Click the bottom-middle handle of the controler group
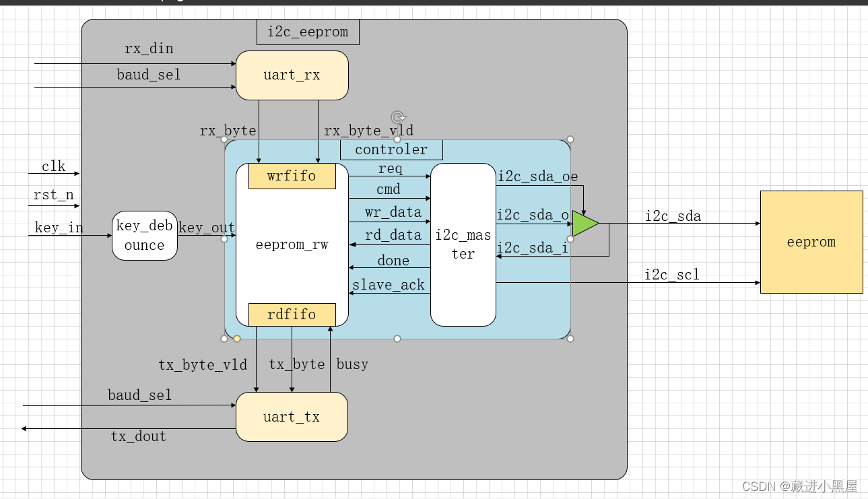 (397, 338)
